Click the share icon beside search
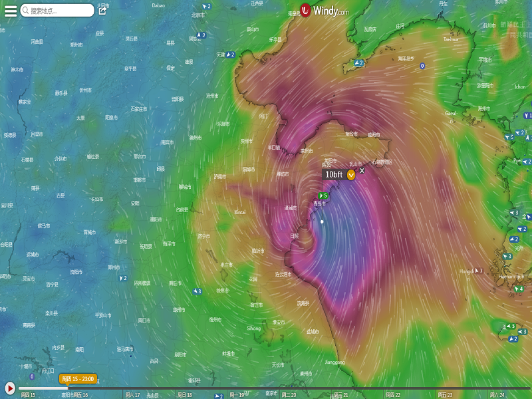The height and width of the screenshot is (399, 532). (x=102, y=10)
